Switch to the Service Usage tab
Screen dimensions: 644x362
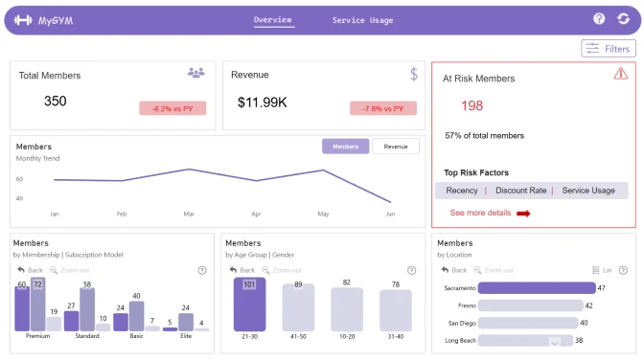362,20
